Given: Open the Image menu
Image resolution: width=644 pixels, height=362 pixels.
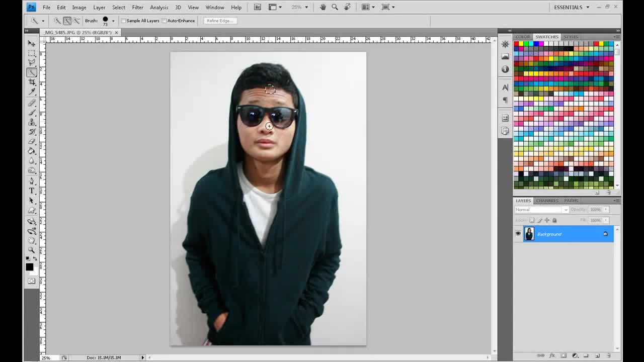Looking at the screenshot, I should pyautogui.click(x=79, y=8).
